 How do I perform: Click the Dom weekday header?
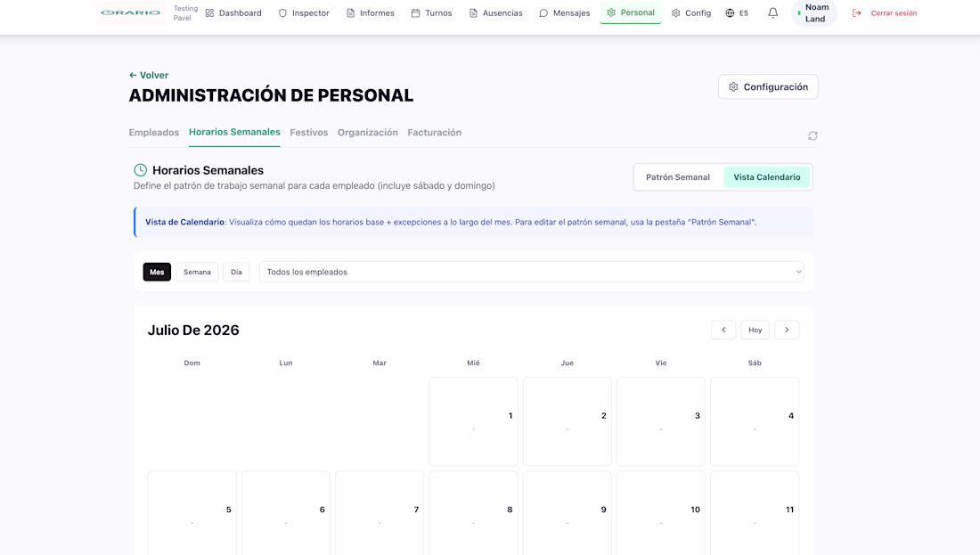[192, 363]
